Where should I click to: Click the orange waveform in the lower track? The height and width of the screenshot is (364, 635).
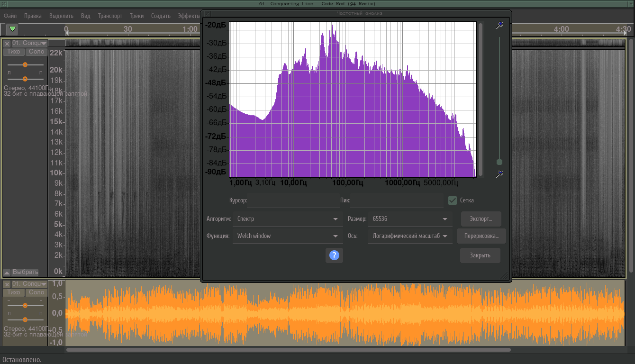point(345,313)
